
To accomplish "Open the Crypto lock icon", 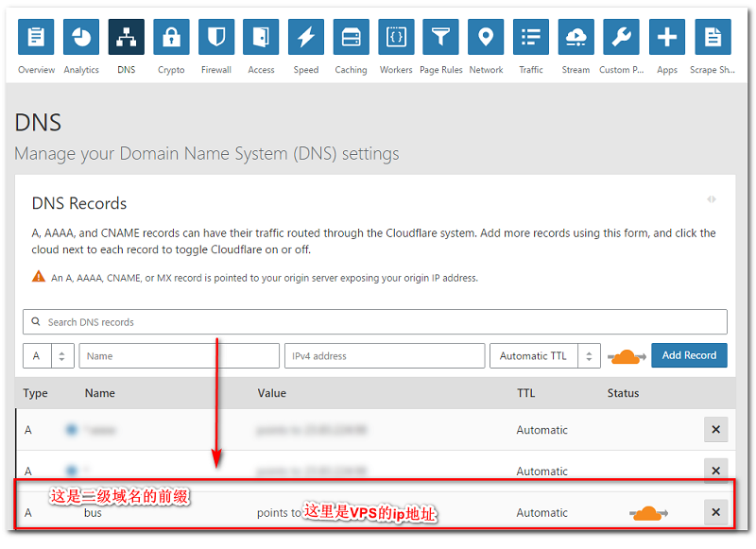I will click(x=171, y=38).
